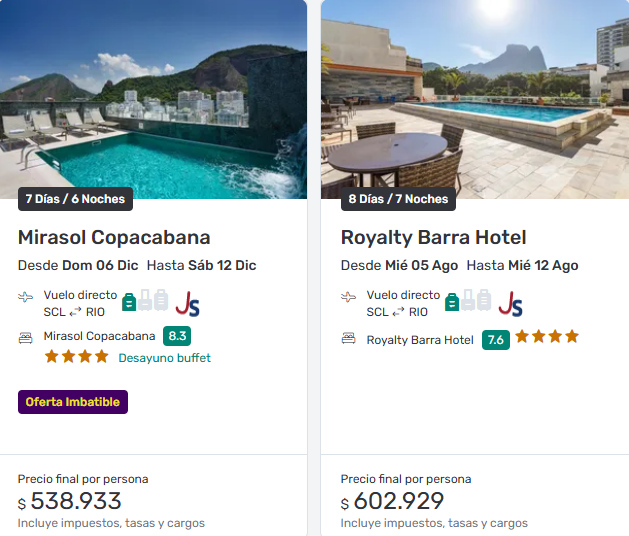Click the green baggage icon in Mirasol card
Screen dimensions: 629x536
point(129,301)
